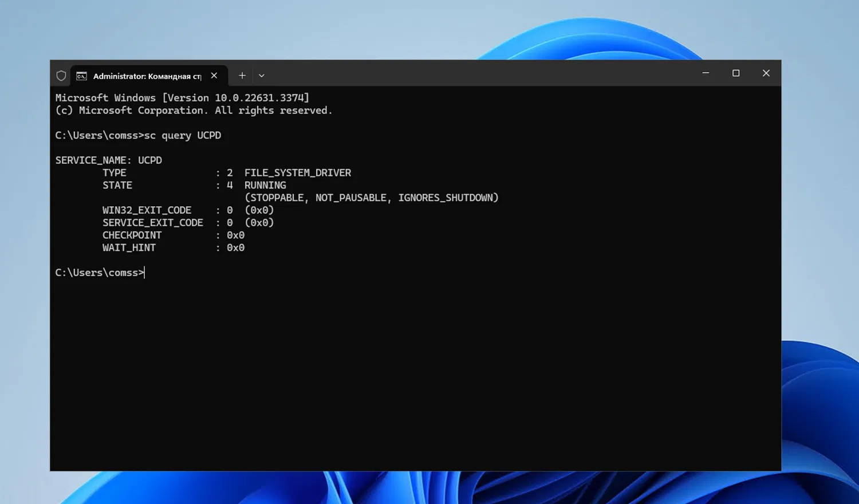Image resolution: width=859 pixels, height=504 pixels.
Task: Click the "SERVICE_EXIT_CODE" label
Action: tap(153, 223)
